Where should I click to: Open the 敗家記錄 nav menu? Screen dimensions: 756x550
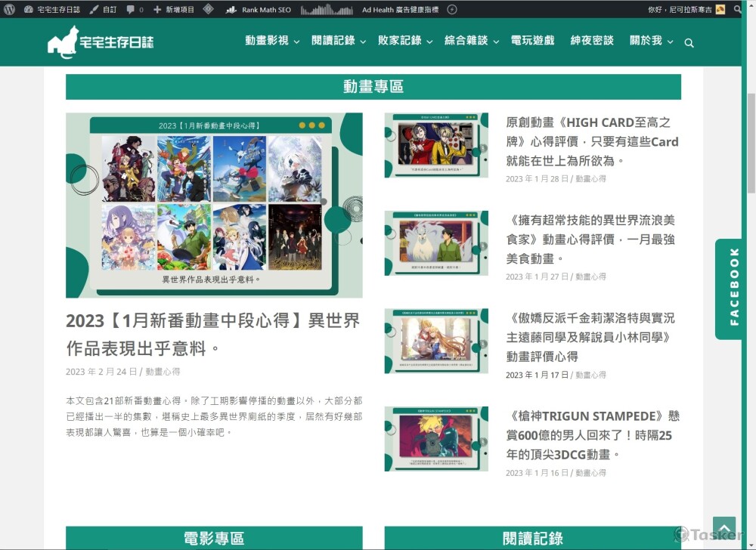pos(400,41)
